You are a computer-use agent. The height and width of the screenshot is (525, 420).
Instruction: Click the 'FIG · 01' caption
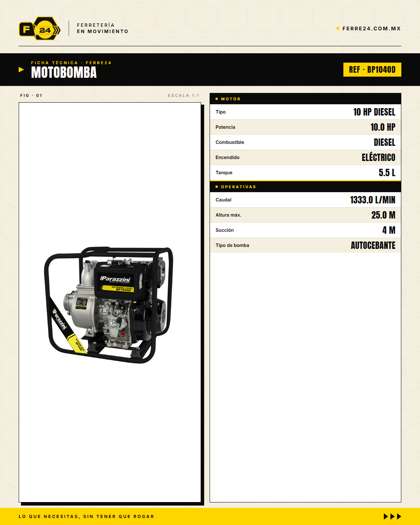click(31, 95)
